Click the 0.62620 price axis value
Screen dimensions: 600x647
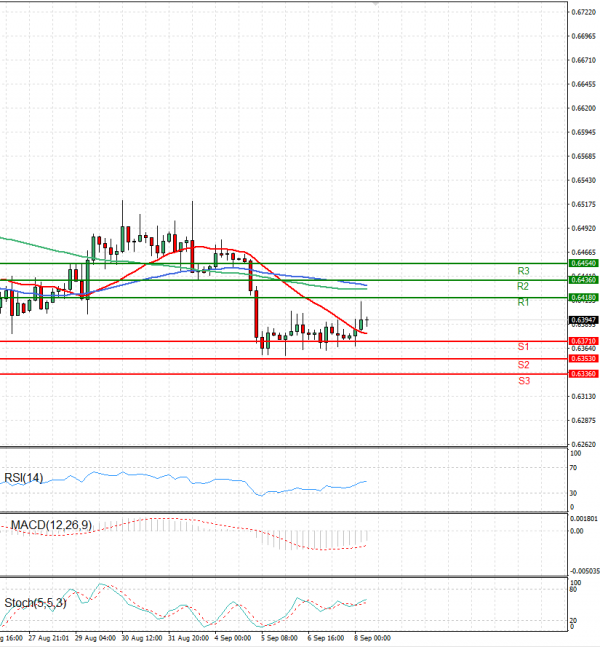(584, 444)
